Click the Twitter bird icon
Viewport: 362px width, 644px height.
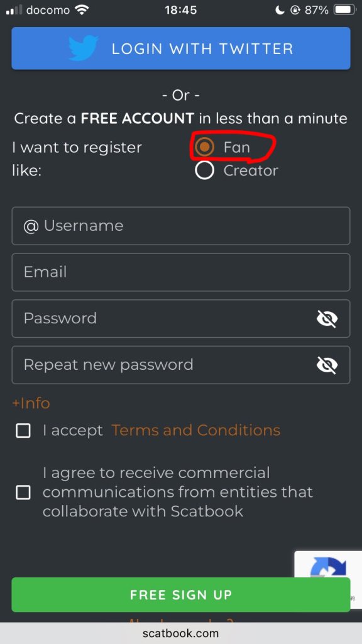click(84, 48)
